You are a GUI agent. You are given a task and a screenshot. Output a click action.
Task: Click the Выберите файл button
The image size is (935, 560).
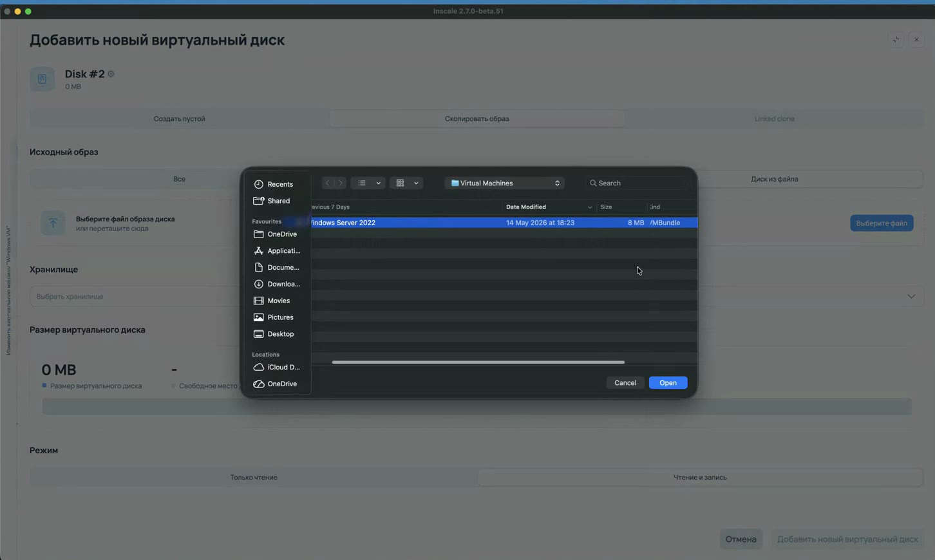pos(882,223)
